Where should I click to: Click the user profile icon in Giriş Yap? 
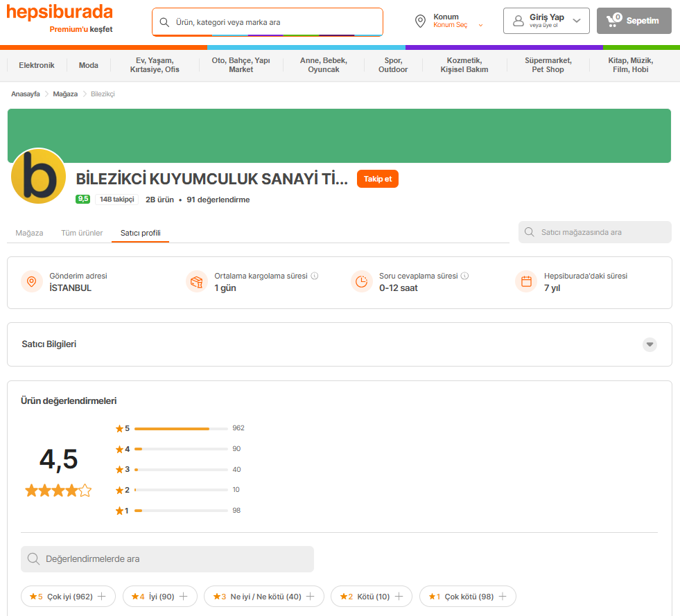(x=518, y=21)
